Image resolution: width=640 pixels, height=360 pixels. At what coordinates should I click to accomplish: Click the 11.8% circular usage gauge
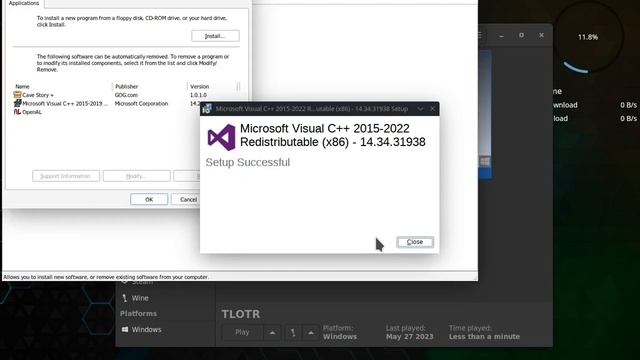[x=588, y=37]
